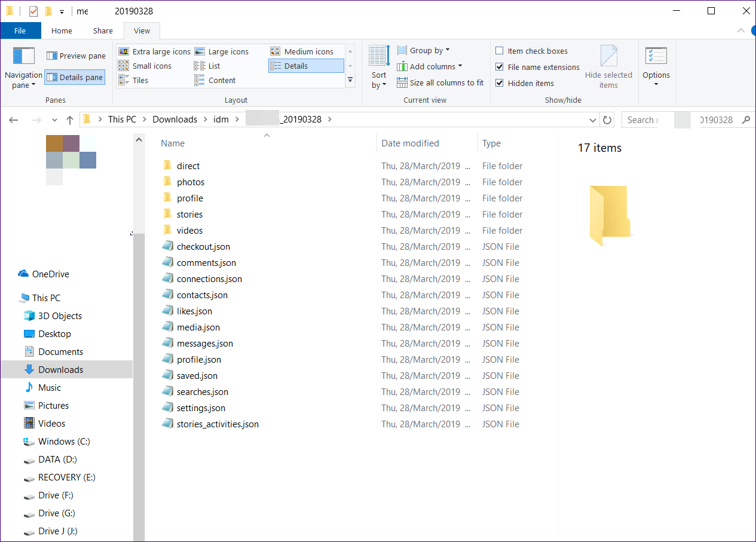Select the OneDrive cloud icon in sidebar
Image resolution: width=756 pixels, height=542 pixels.
pyautogui.click(x=23, y=274)
